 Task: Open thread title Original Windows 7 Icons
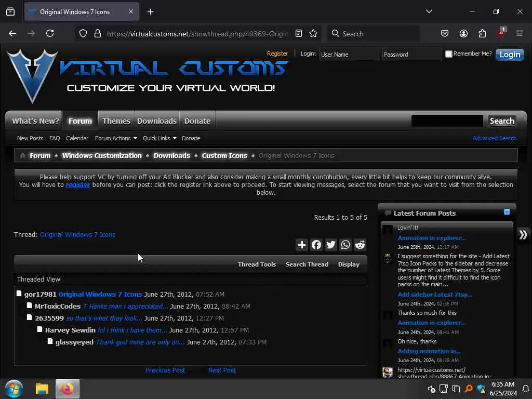click(78, 234)
